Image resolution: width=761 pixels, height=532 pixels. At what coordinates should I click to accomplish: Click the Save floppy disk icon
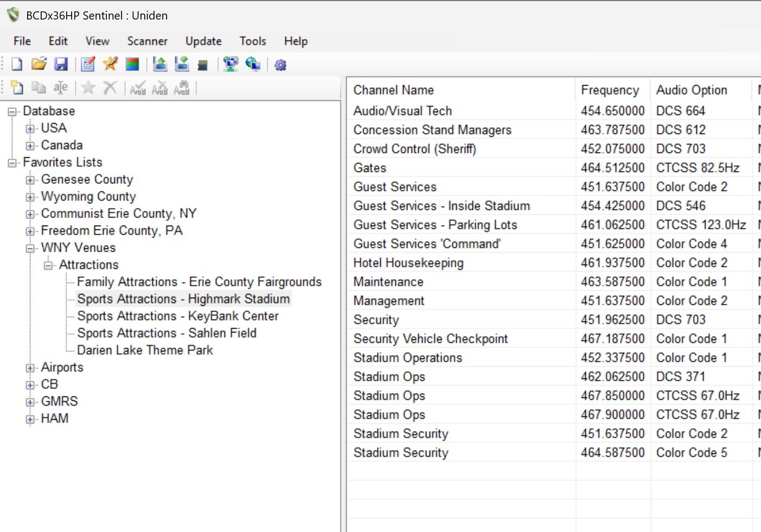[61, 65]
